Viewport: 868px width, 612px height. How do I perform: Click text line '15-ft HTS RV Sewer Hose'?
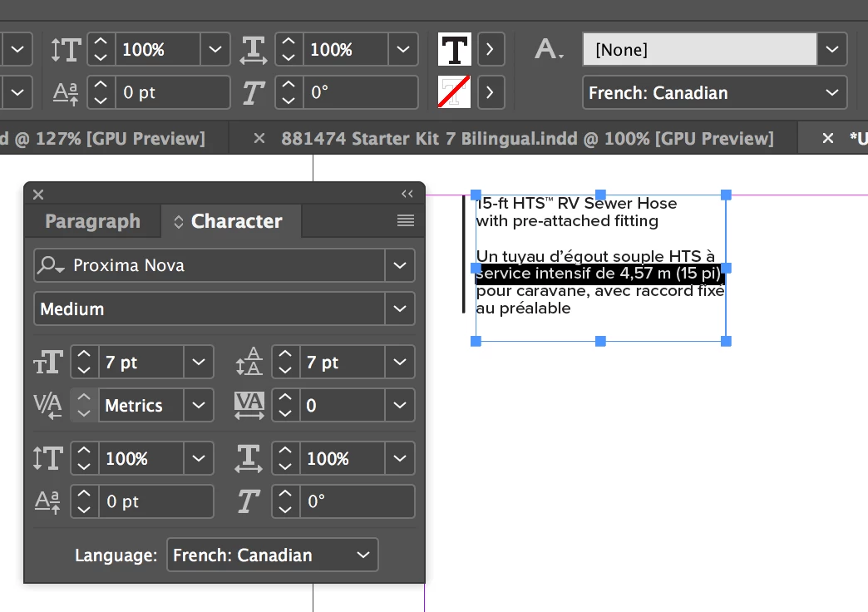[577, 203]
